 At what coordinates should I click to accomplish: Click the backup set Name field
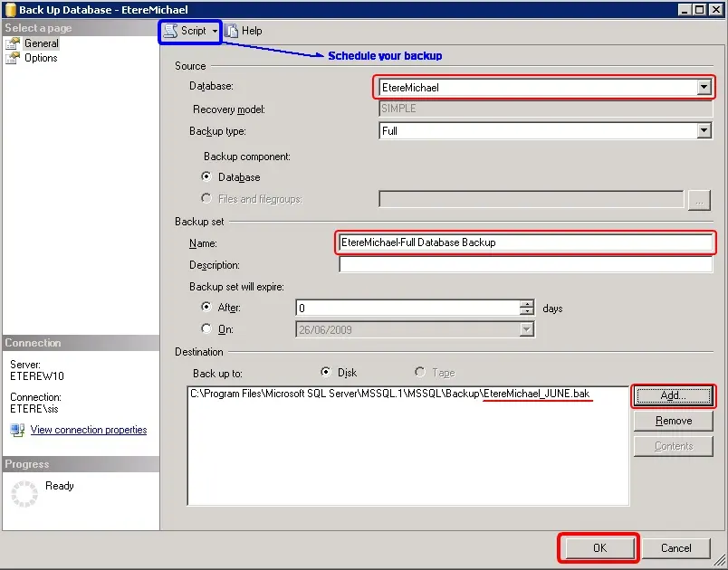click(x=525, y=242)
